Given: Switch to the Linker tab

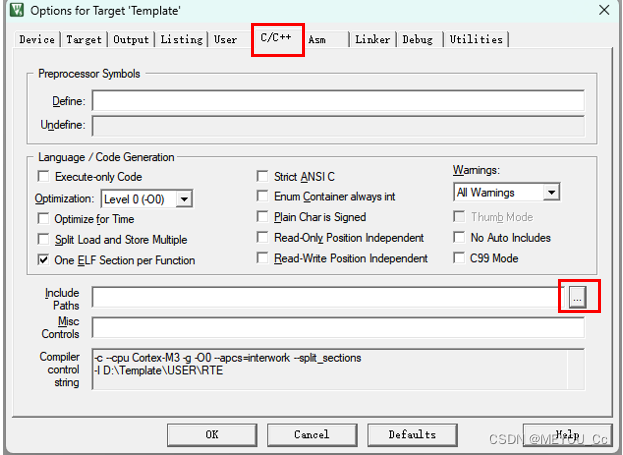Looking at the screenshot, I should pyautogui.click(x=373, y=39).
